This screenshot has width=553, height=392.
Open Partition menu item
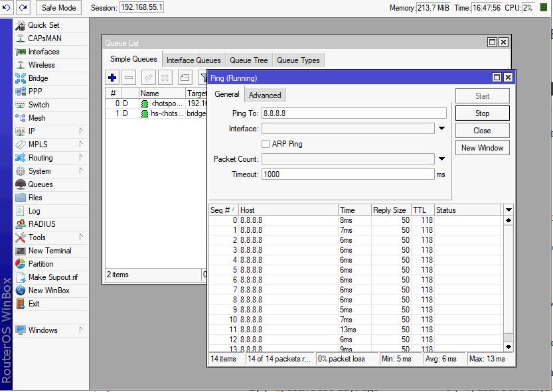51,264
